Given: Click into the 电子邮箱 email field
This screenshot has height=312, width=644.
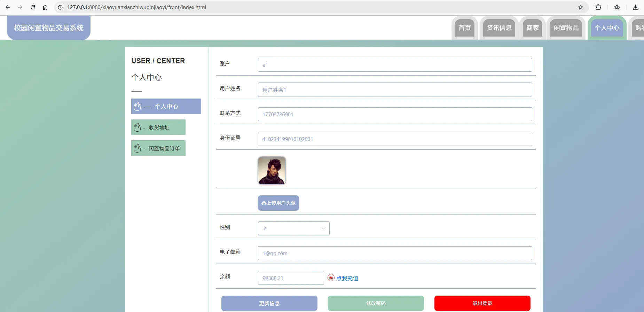Looking at the screenshot, I should [395, 253].
